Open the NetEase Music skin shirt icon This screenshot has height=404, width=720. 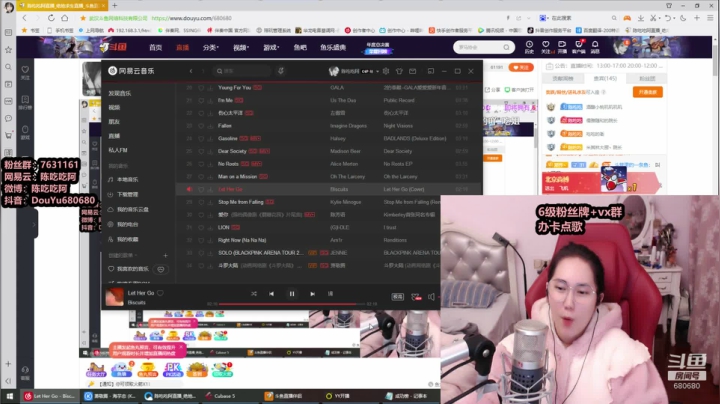pyautogui.click(x=399, y=71)
